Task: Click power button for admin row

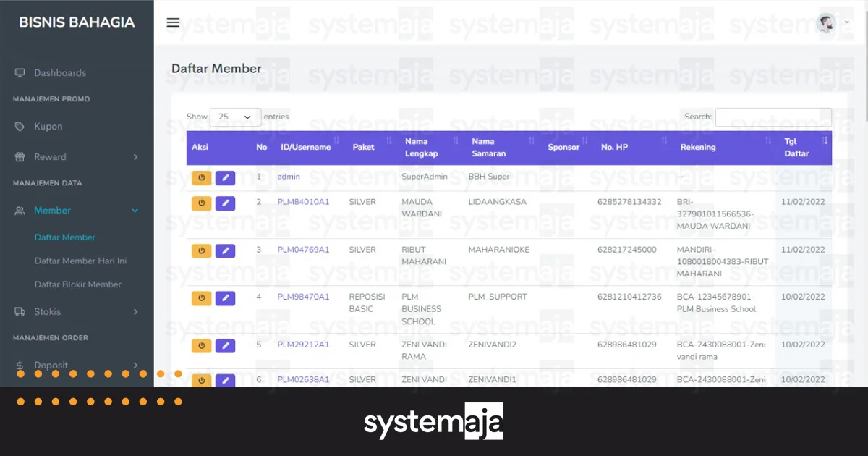Action: pyautogui.click(x=201, y=177)
